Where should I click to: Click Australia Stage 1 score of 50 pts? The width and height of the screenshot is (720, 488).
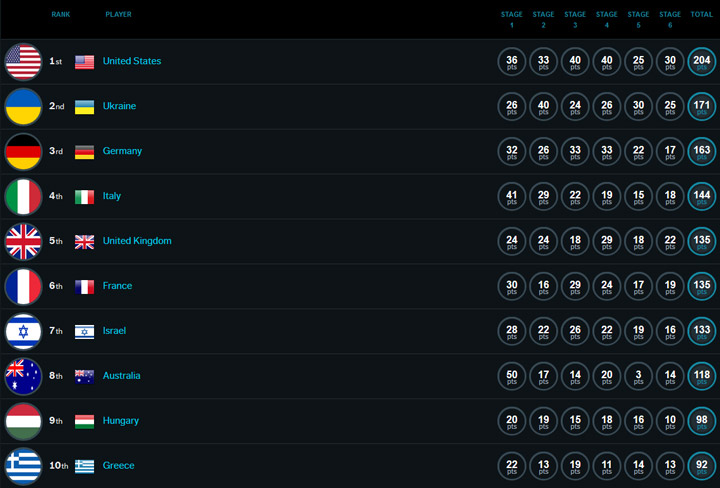(512, 376)
